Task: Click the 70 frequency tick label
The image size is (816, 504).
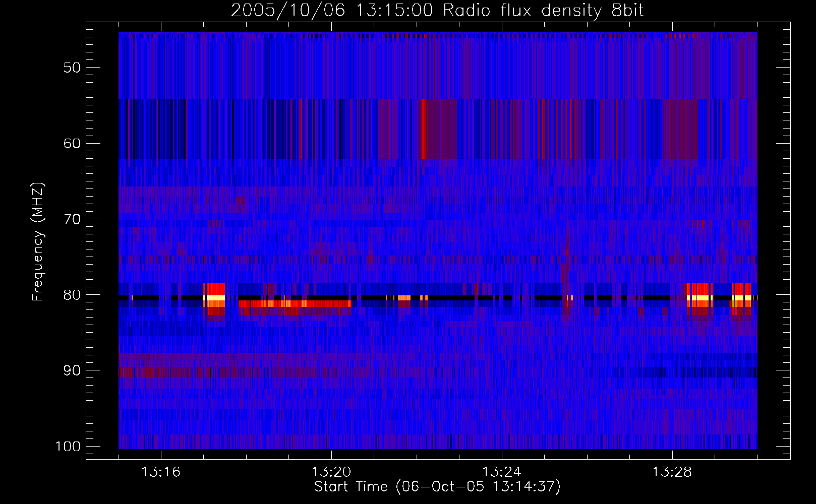Action: click(x=72, y=219)
